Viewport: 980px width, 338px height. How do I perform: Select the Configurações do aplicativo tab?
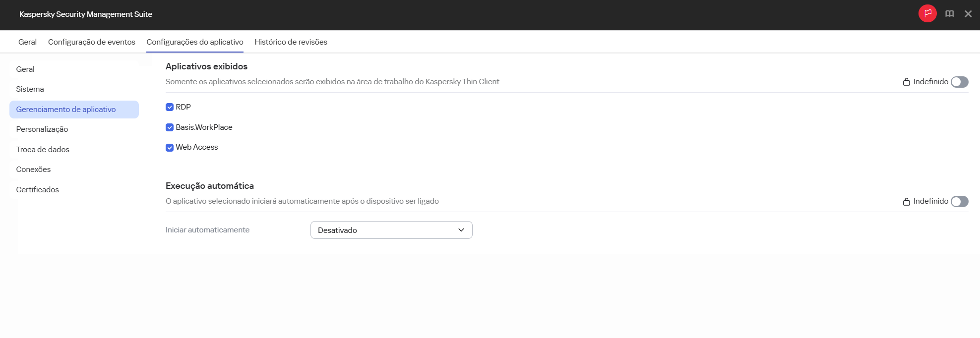tap(195, 42)
